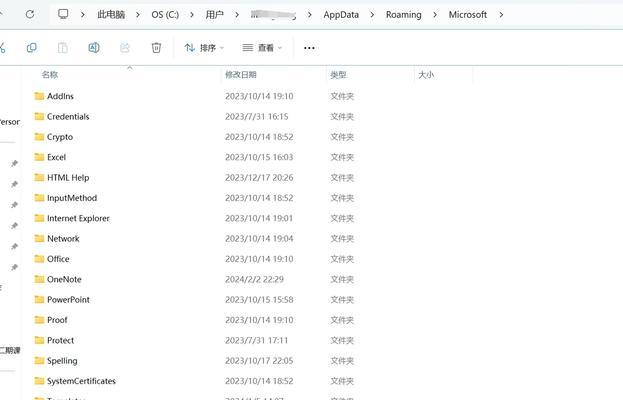Click 文件夹 type cell in Network row
Viewport: 623px width, 400px height.
coord(342,239)
